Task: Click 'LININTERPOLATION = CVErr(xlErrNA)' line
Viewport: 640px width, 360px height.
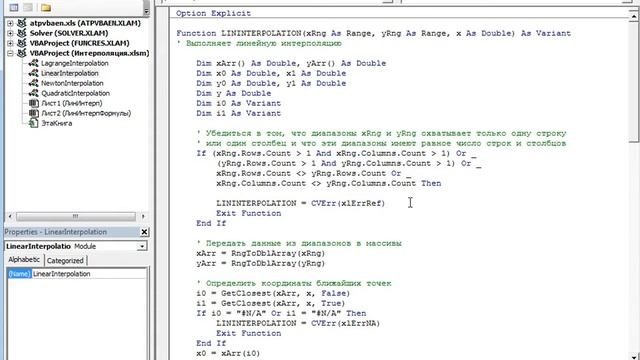Action: tap(298, 323)
